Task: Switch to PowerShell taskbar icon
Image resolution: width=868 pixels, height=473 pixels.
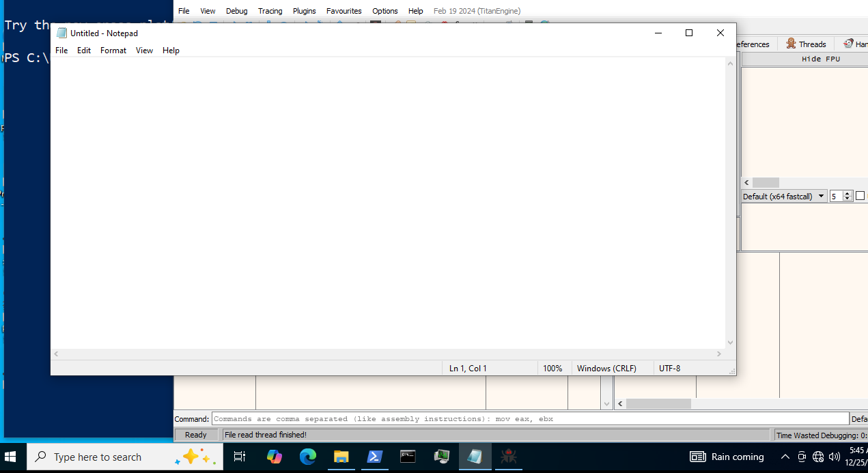Action: 375,457
